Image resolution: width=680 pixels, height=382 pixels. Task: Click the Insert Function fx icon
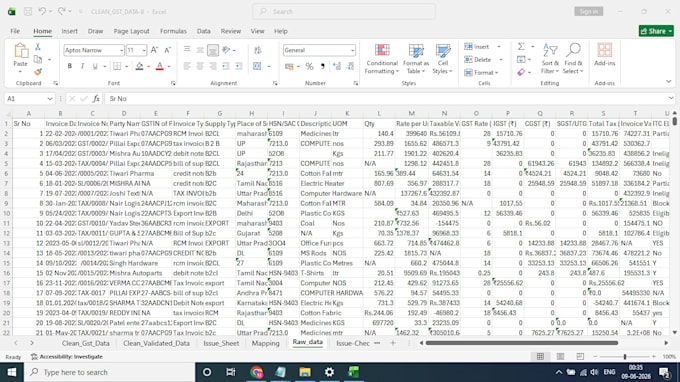[96, 99]
